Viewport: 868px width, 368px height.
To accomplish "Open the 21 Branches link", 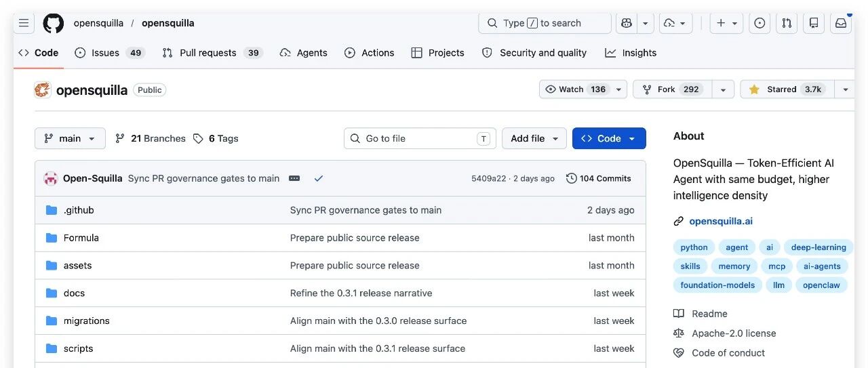I will coord(150,138).
